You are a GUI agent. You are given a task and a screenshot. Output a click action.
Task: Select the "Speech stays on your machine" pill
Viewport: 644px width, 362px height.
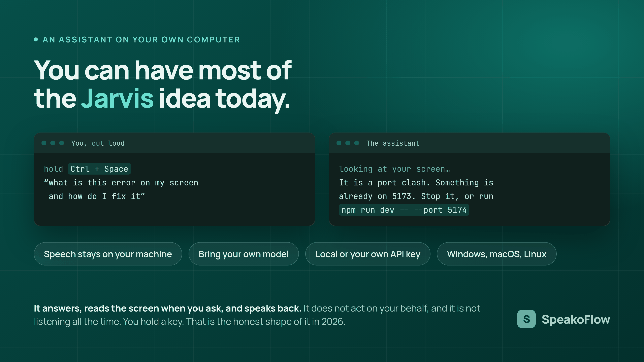pyautogui.click(x=108, y=254)
